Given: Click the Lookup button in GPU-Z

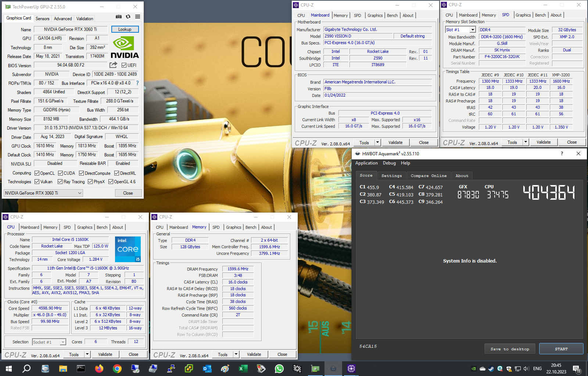Looking at the screenshot, I should point(125,29).
